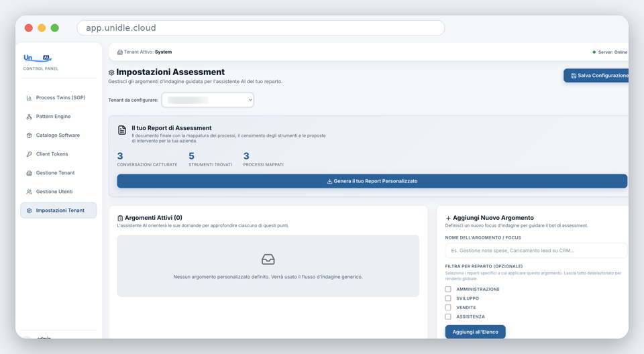
Task: Open Gestione Utenti page
Action: [x=58, y=192]
